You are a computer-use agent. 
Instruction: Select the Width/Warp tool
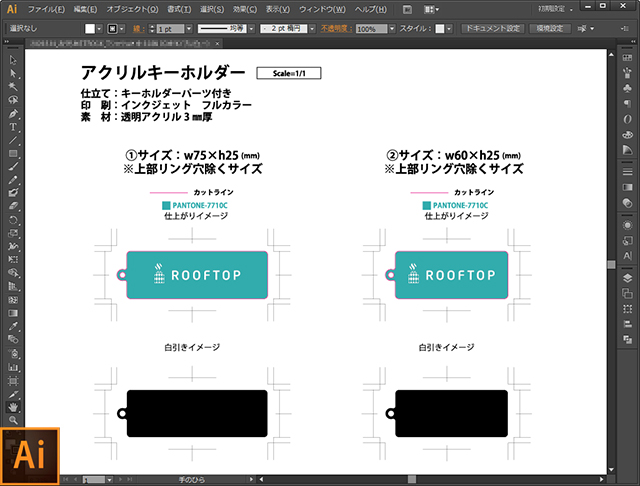tap(13, 246)
